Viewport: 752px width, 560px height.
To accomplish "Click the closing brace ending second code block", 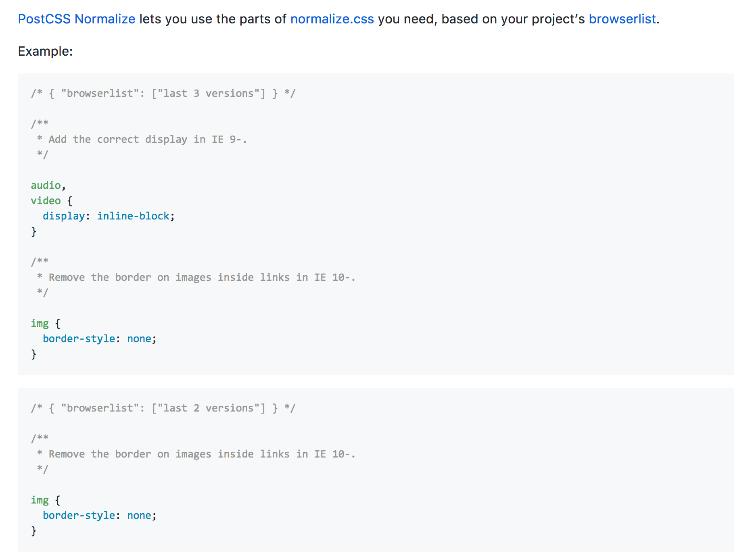I will [x=34, y=531].
